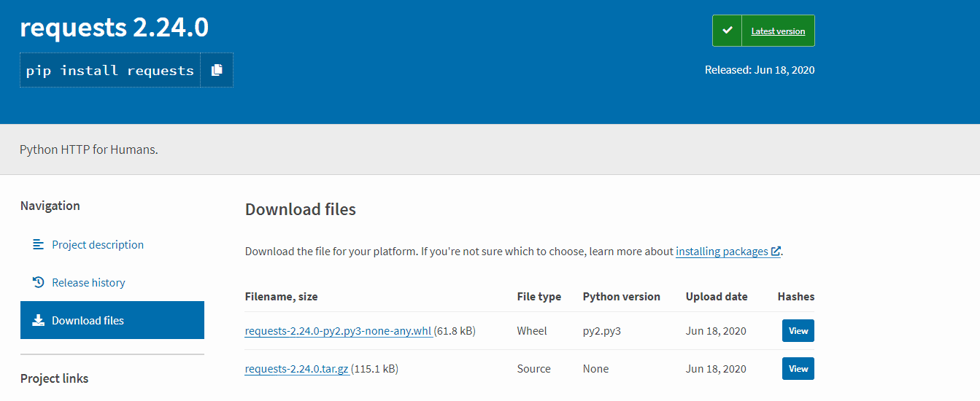
Task: Click the pip install requests command text
Action: [110, 70]
